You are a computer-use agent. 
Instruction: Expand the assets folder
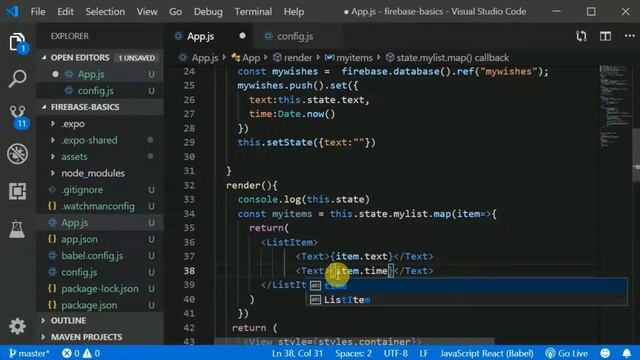100,157
